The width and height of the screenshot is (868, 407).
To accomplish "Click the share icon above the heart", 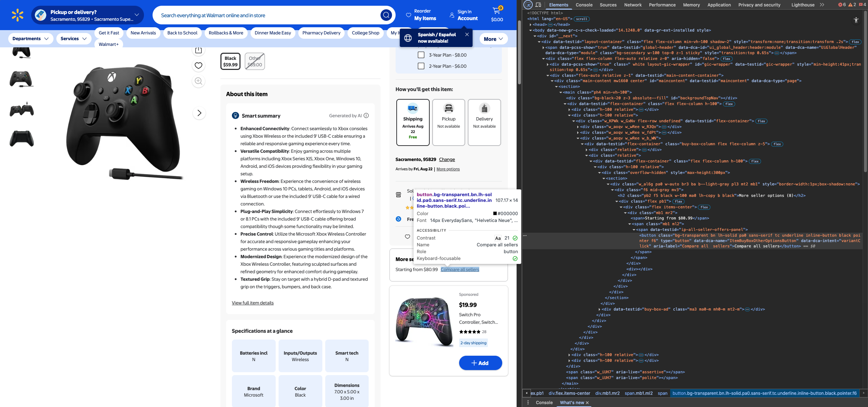I will pos(199,50).
